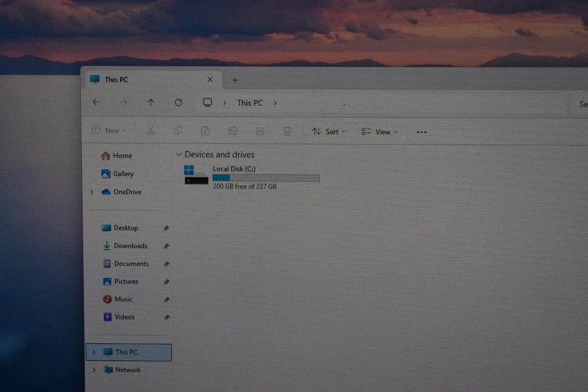588x392 pixels.
Task: Expand the OneDrive tree node
Action: coord(92,192)
